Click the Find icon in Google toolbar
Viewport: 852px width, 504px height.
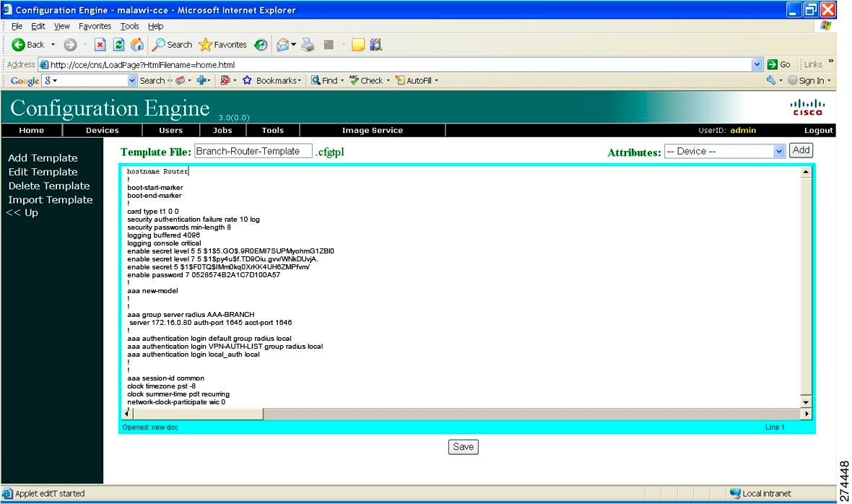coord(316,80)
